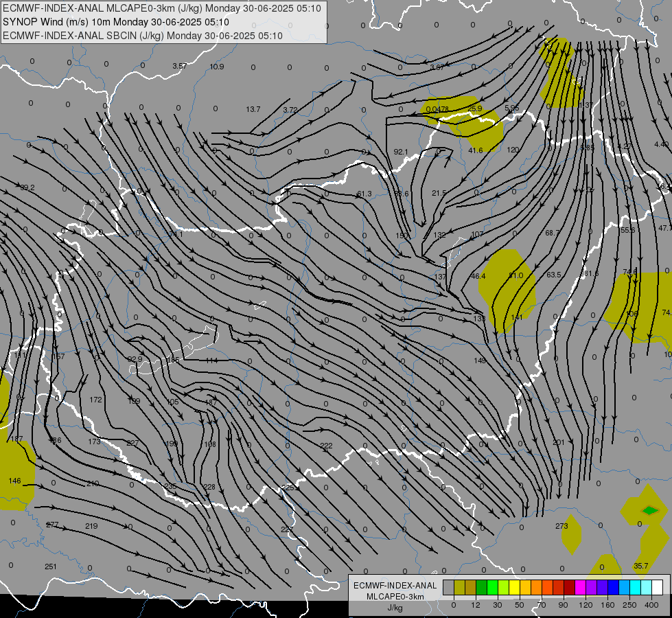Choose the indigo legend swatch
The image size is (672, 618).
click(x=603, y=587)
